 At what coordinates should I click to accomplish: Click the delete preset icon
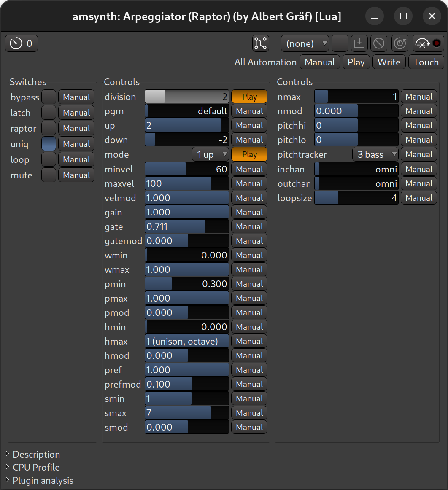click(378, 43)
